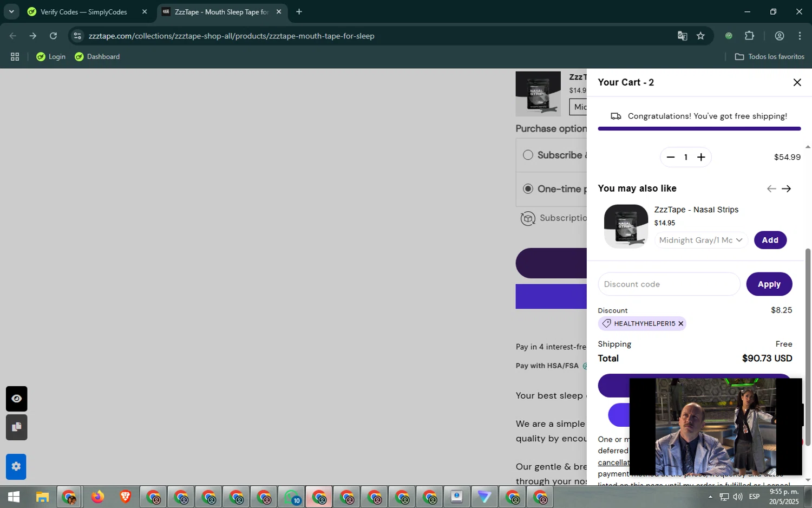Open clock and calendar flyout

click(784, 497)
